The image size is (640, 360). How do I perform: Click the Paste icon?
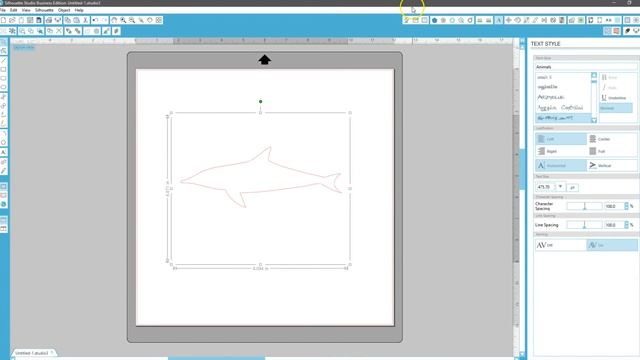pos(76,20)
